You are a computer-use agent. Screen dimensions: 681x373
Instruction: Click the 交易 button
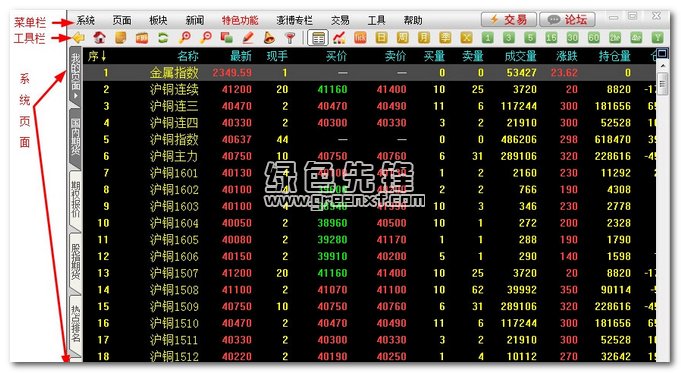[509, 20]
